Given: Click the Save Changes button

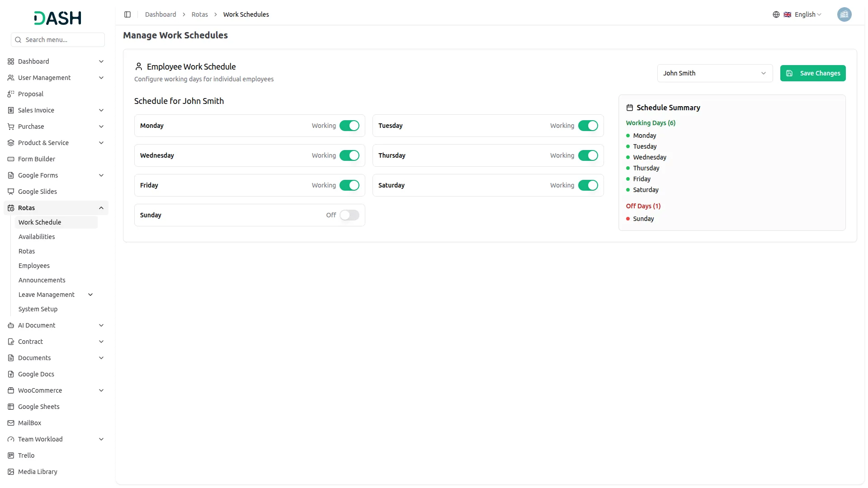Looking at the screenshot, I should [812, 73].
